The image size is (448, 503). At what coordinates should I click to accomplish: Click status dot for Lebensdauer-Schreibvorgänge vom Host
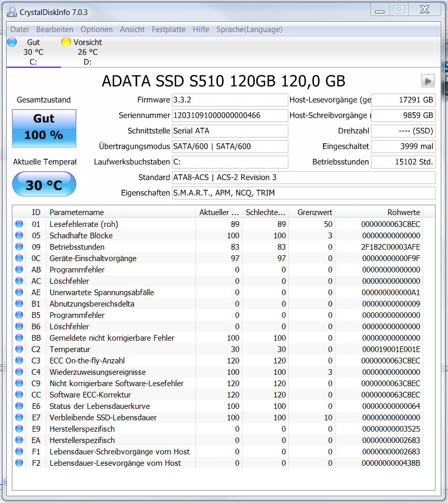[x=19, y=452]
